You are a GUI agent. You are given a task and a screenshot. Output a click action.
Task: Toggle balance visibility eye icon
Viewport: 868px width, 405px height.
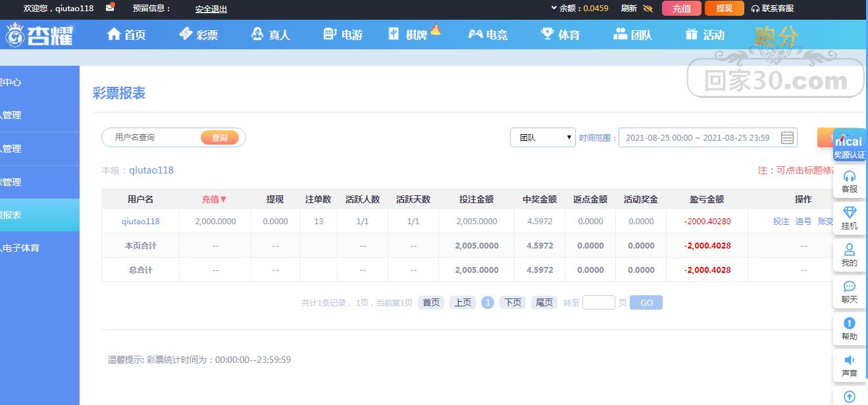(x=648, y=9)
